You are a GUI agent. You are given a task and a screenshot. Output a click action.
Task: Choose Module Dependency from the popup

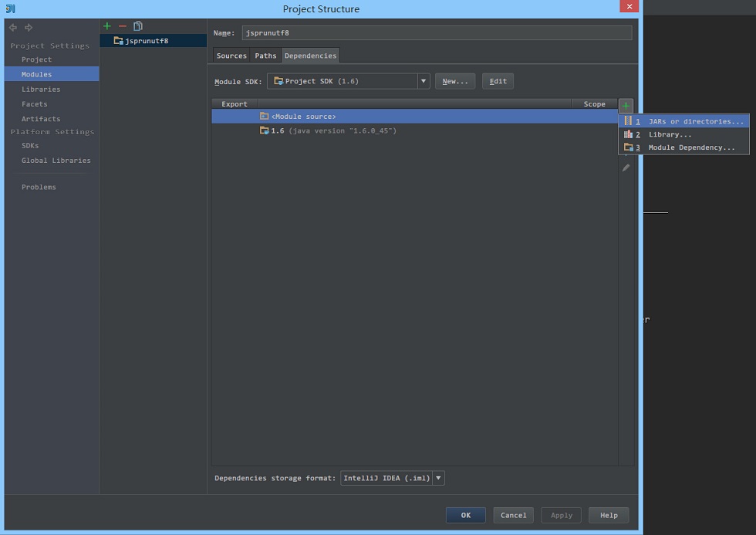pos(683,147)
